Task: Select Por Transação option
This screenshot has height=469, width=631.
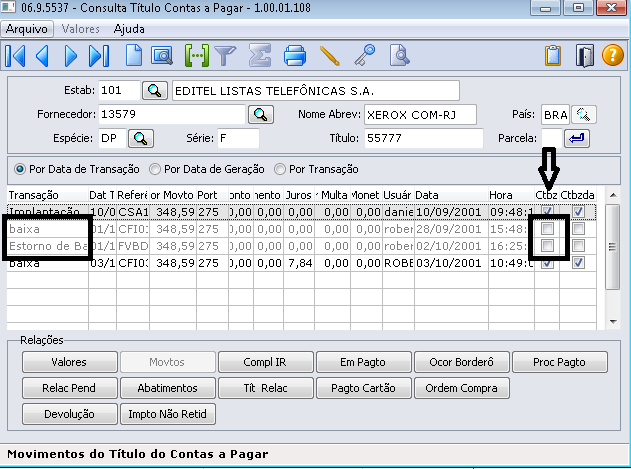Action: coord(316,169)
